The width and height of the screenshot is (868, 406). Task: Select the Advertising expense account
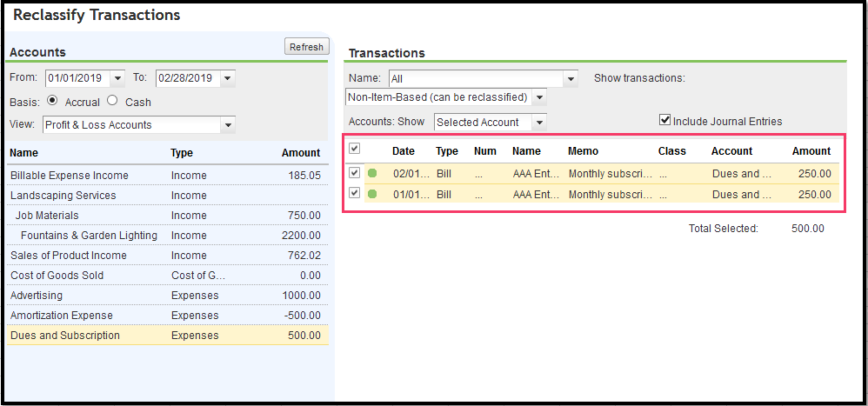click(37, 296)
